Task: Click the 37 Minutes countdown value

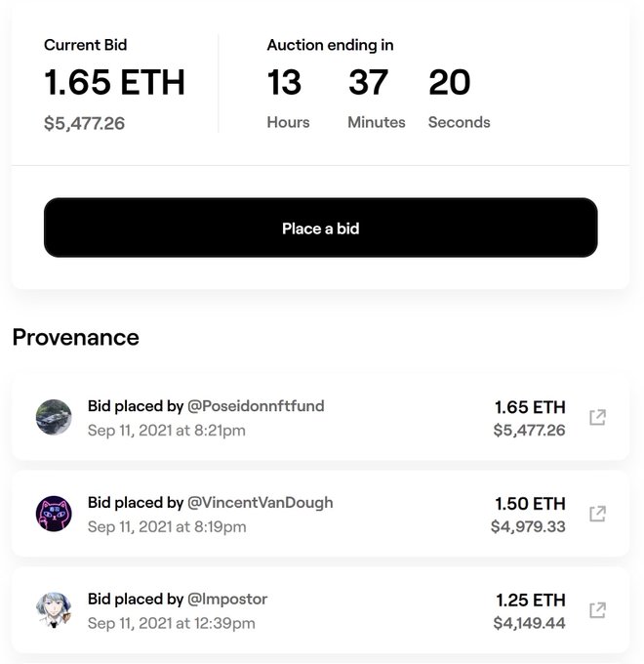Action: (x=369, y=84)
